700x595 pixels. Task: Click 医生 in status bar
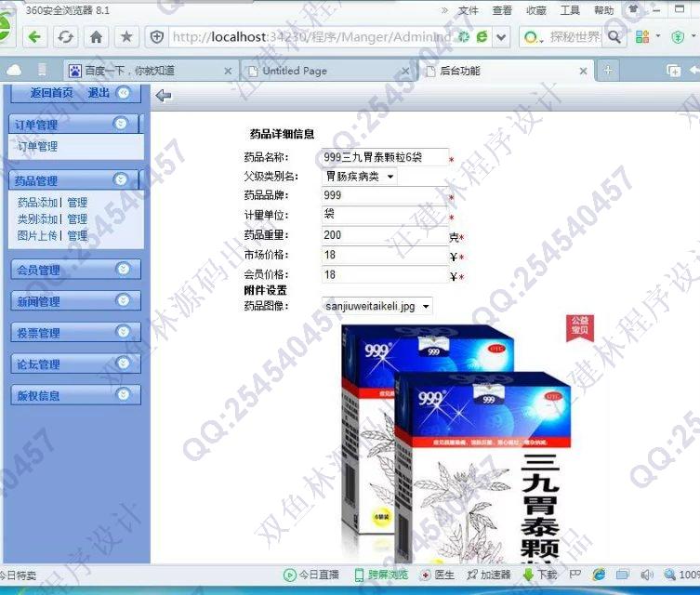pyautogui.click(x=438, y=575)
